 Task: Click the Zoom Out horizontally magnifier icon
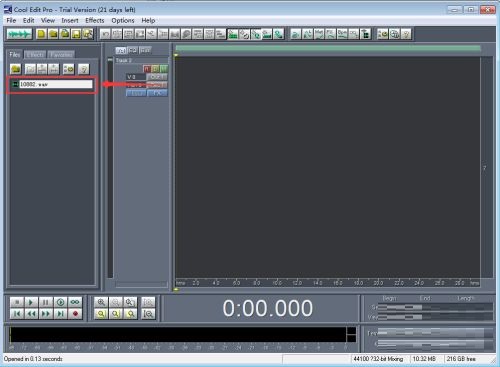pos(116,302)
